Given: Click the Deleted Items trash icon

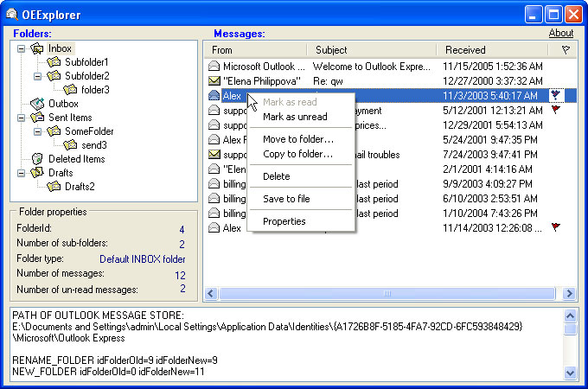Looking at the screenshot, I should (36, 159).
